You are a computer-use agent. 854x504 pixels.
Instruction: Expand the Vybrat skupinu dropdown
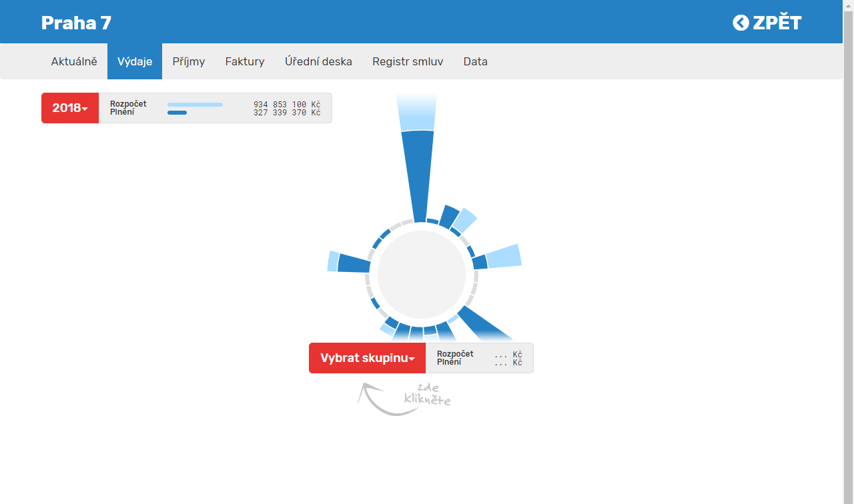(367, 358)
